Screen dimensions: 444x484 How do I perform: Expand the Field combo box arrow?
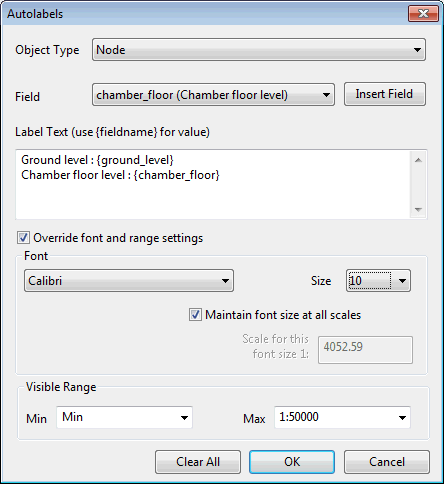(x=326, y=95)
